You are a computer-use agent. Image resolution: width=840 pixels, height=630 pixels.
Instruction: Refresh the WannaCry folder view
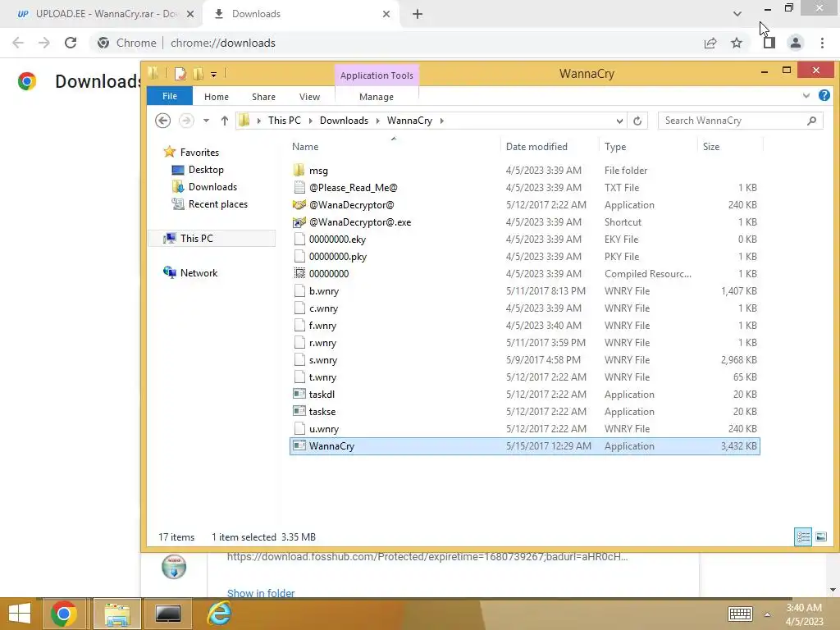coord(637,121)
